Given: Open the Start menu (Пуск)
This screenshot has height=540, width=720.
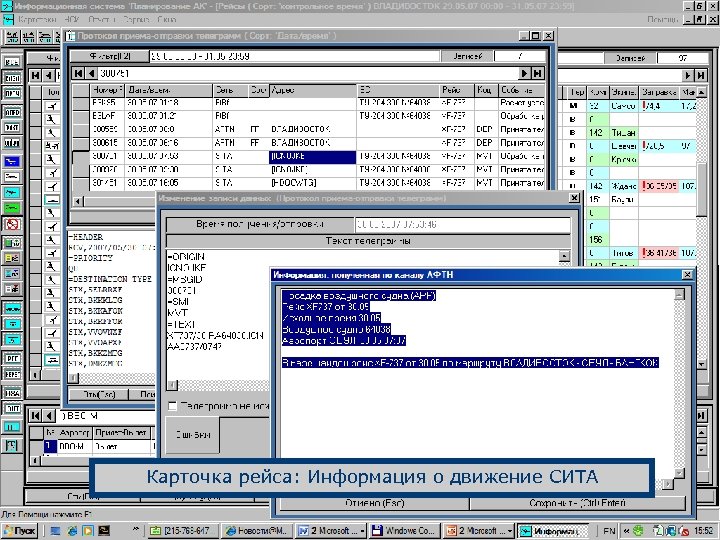Looking at the screenshot, I should (19, 531).
